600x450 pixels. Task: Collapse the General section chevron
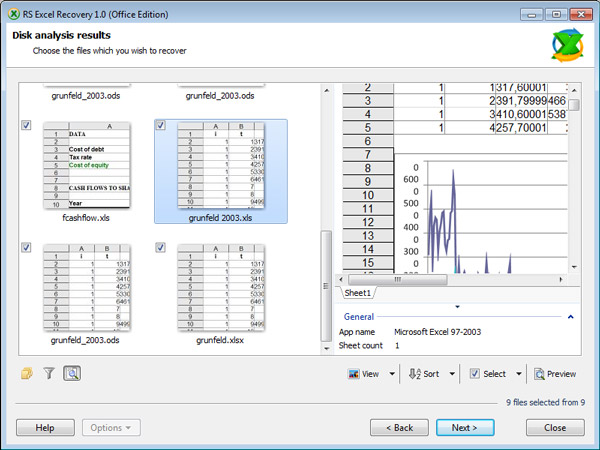tap(570, 317)
